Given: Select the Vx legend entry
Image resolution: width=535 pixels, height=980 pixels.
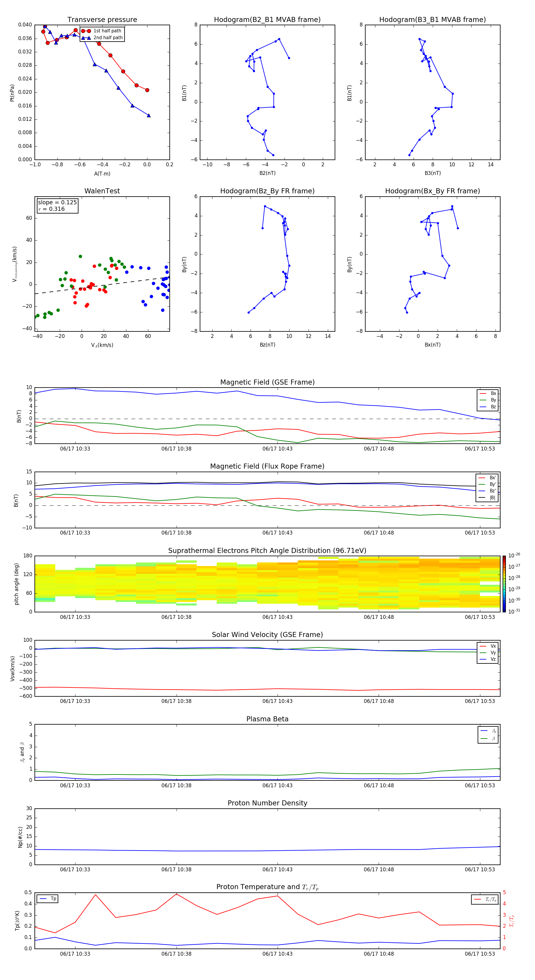Looking at the screenshot, I should point(488,646).
